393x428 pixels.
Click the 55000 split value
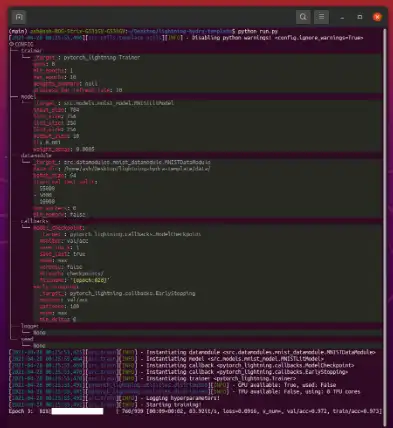pyautogui.click(x=47, y=188)
